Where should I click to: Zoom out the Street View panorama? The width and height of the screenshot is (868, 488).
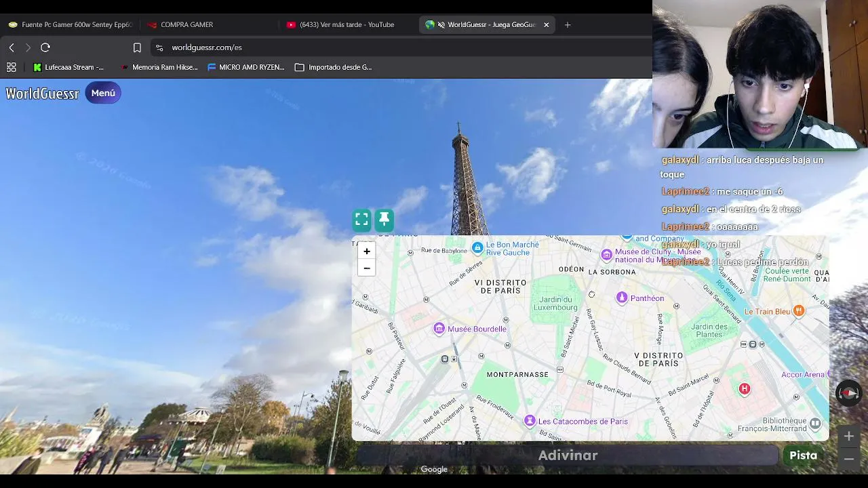pyautogui.click(x=849, y=459)
